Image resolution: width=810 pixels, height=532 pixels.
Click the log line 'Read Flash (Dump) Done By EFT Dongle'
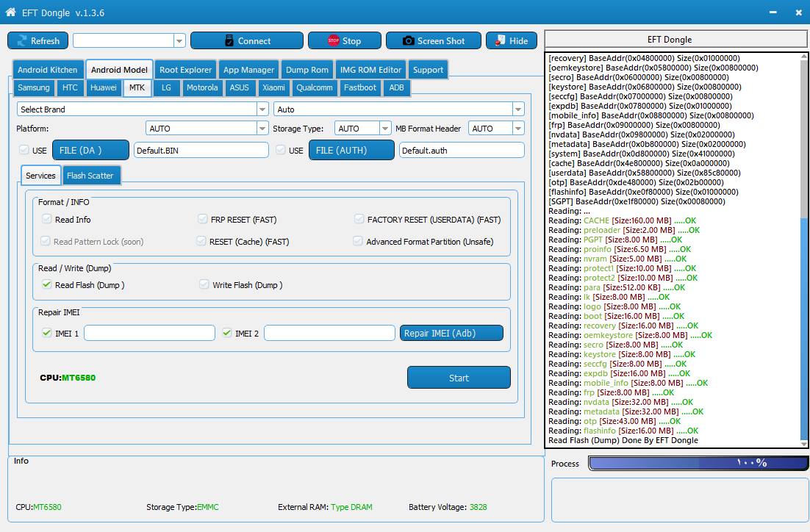[x=623, y=440]
